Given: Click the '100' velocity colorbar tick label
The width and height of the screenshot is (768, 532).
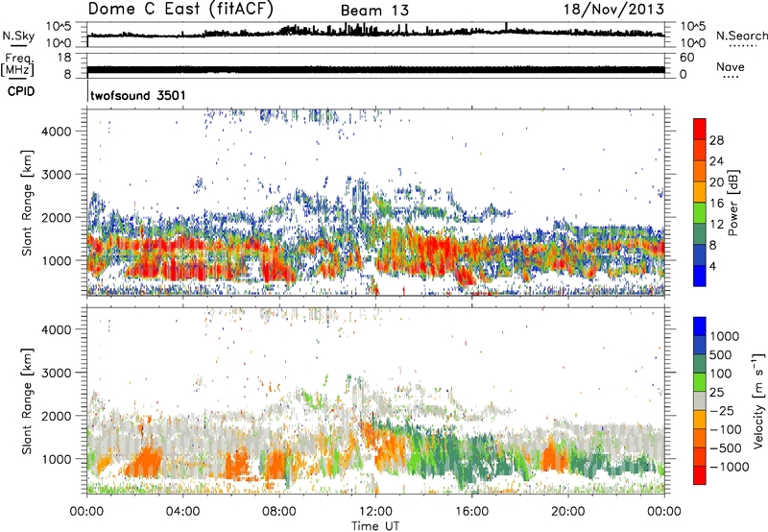Looking at the screenshot, I should [723, 374].
